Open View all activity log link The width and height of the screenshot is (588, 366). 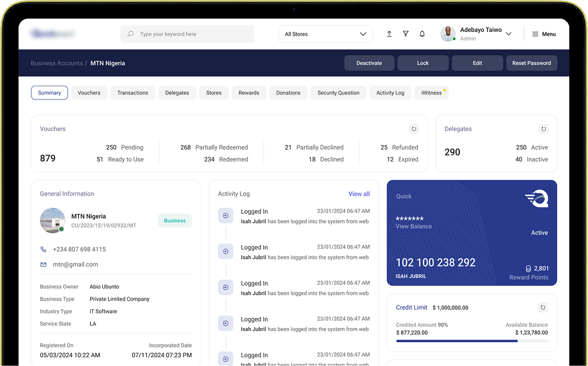click(359, 194)
